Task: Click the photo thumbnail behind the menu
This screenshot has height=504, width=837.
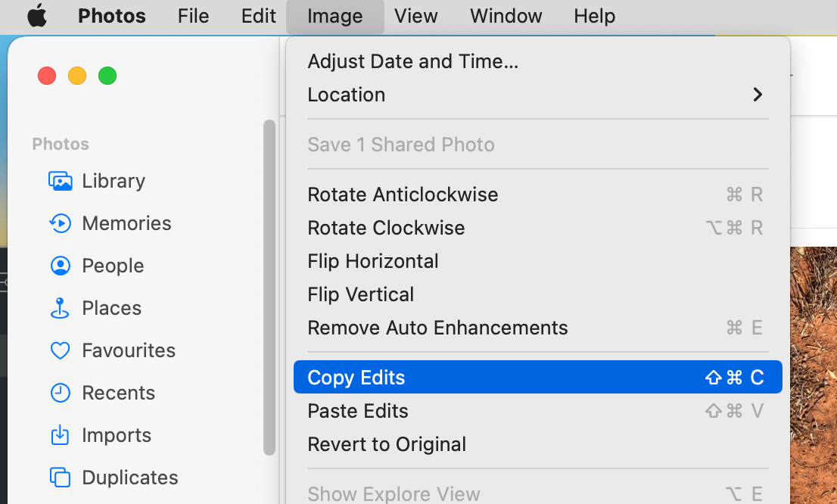Action: coord(814,375)
